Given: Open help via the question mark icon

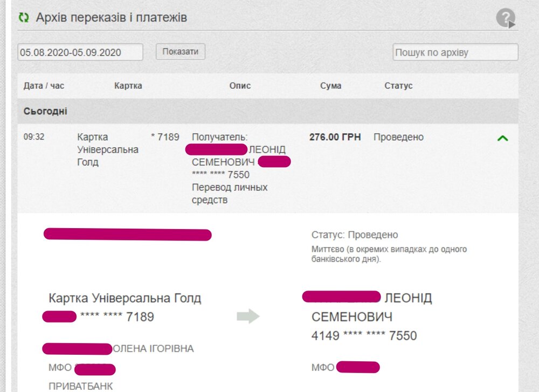Looking at the screenshot, I should coord(506,18).
